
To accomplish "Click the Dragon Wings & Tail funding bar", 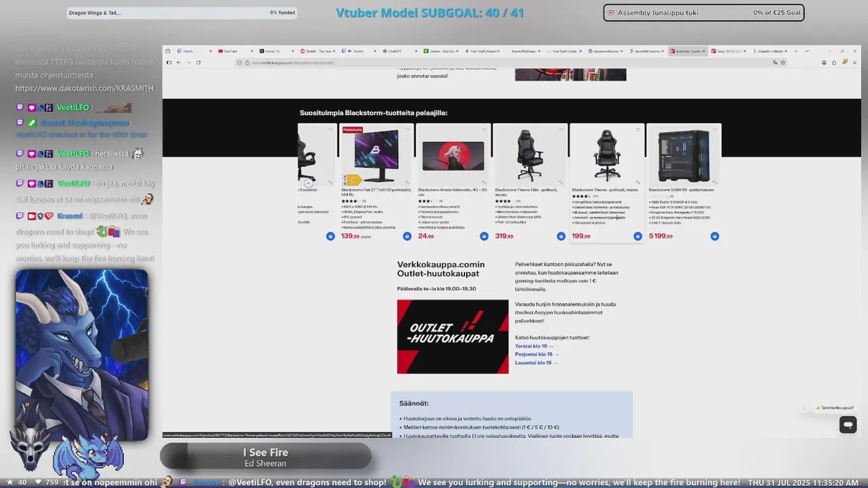I will tap(182, 13).
